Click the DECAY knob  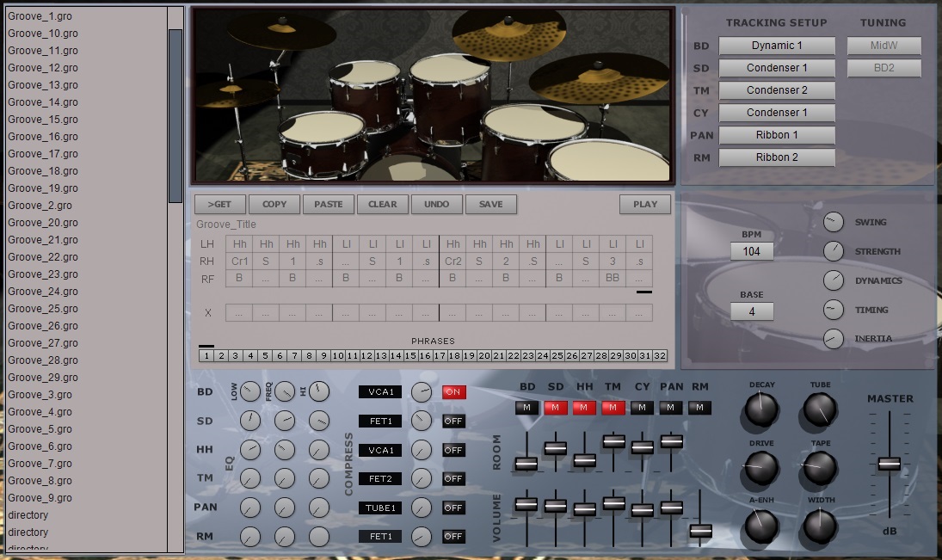coord(760,409)
